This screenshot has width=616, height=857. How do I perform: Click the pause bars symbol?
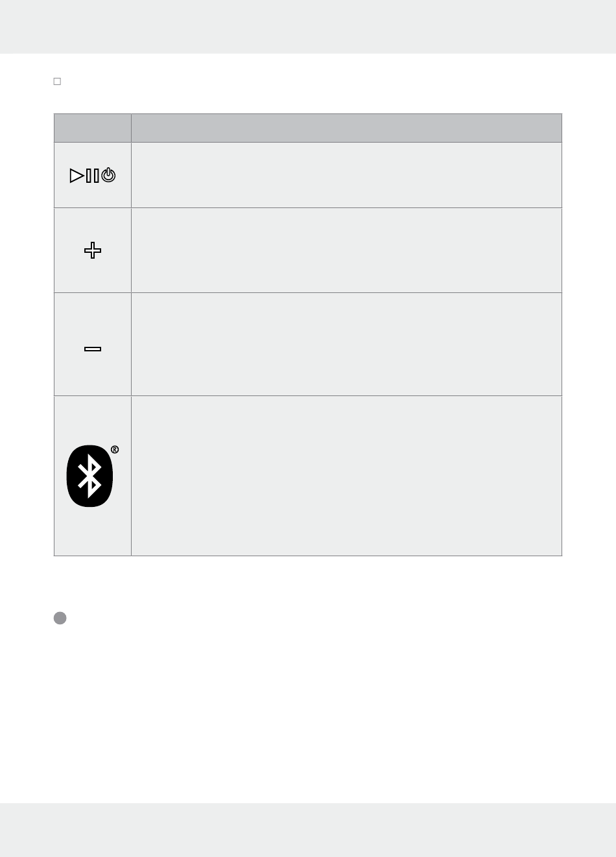pyautogui.click(x=93, y=176)
